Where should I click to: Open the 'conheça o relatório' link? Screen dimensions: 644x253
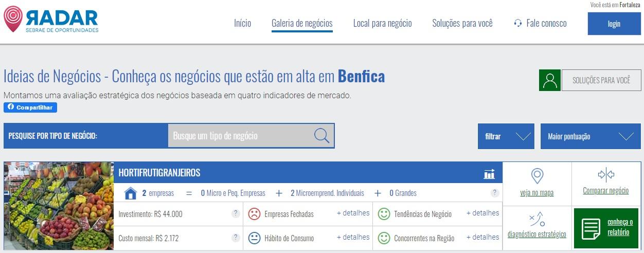620,227
